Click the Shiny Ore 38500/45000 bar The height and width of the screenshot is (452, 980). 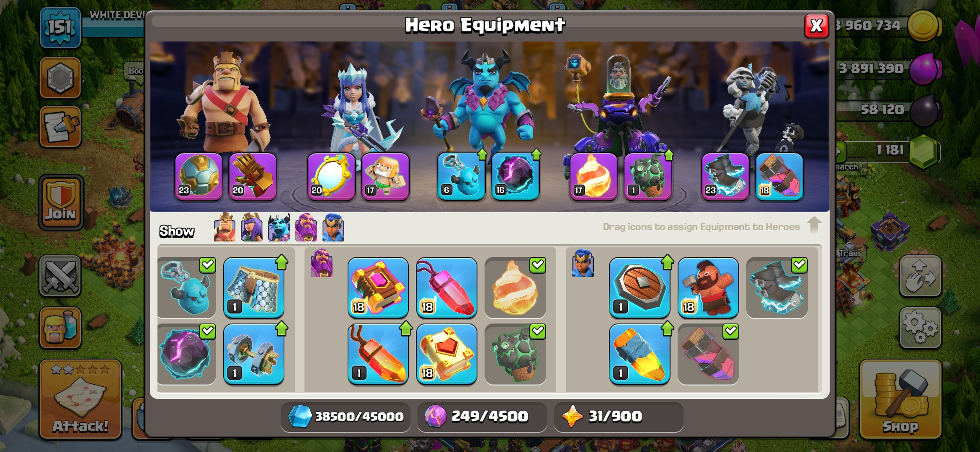tap(346, 416)
